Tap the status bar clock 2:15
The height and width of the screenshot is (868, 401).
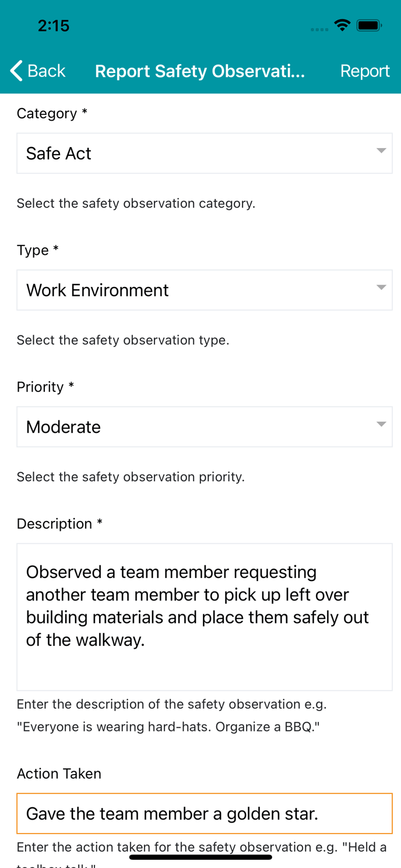click(54, 25)
